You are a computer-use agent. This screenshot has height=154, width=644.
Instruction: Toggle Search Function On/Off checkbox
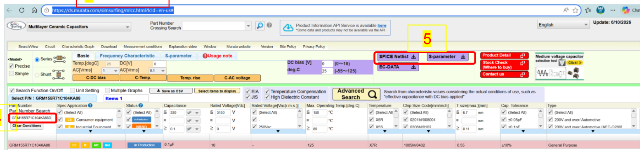[12, 91]
